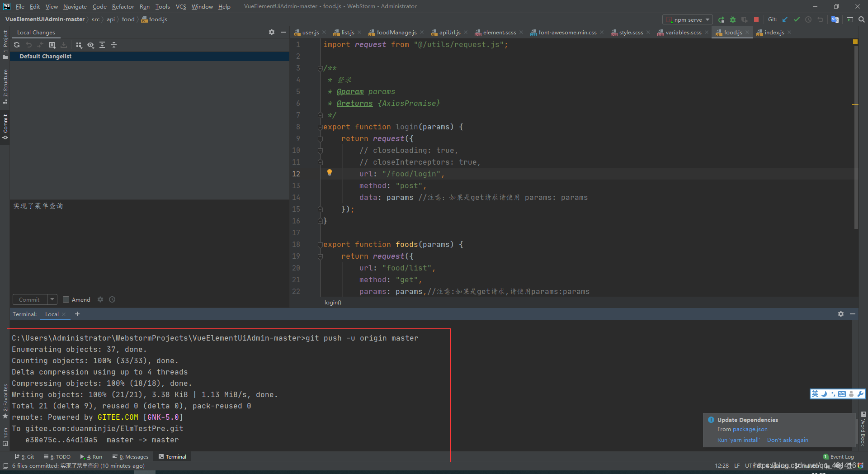Collapse the login function fold at line 8

(320, 127)
